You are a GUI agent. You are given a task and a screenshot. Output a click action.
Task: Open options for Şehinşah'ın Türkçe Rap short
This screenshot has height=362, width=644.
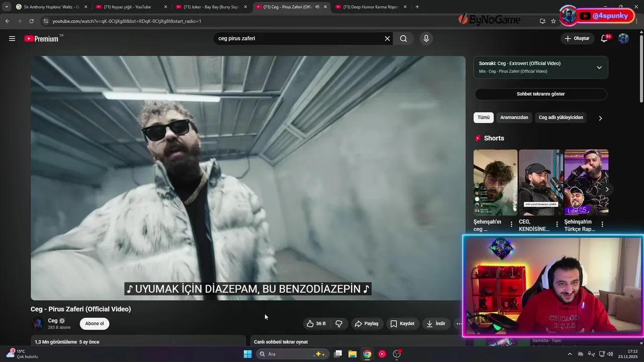tap(602, 224)
